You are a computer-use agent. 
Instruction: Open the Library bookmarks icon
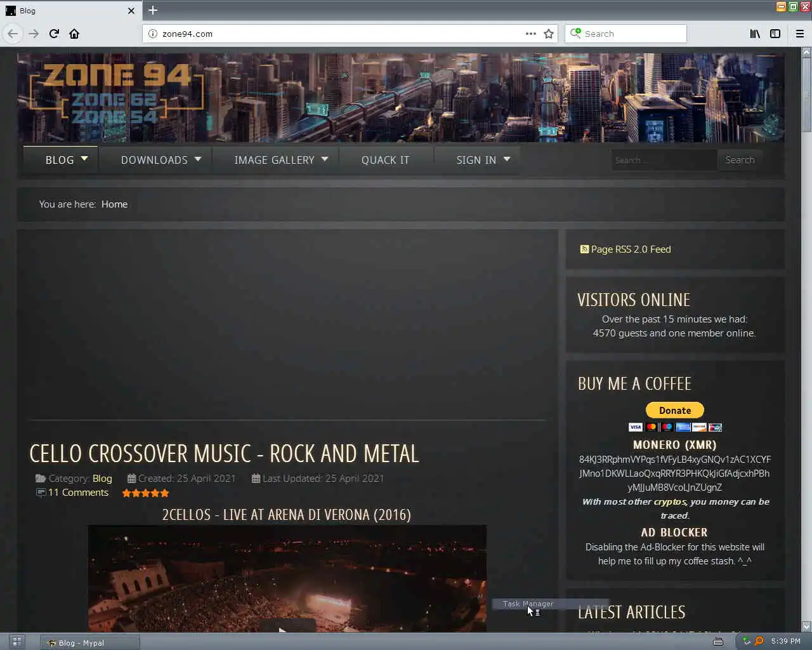pyautogui.click(x=755, y=34)
